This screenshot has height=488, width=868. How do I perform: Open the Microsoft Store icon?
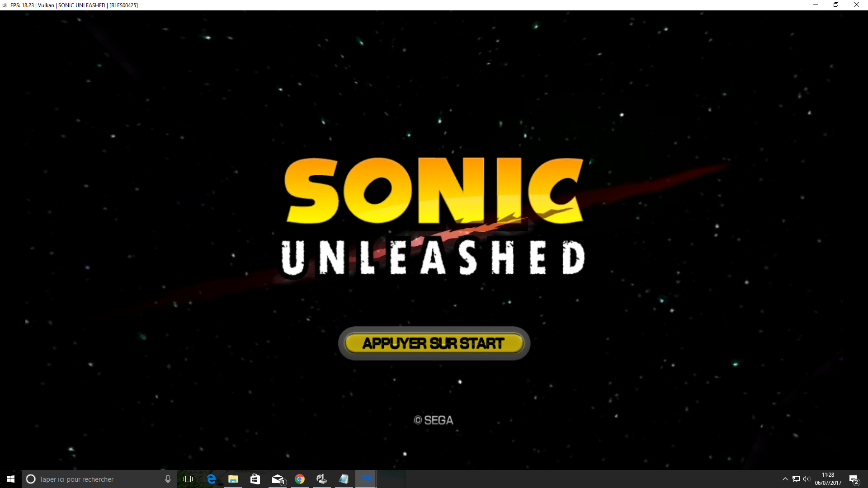(255, 479)
